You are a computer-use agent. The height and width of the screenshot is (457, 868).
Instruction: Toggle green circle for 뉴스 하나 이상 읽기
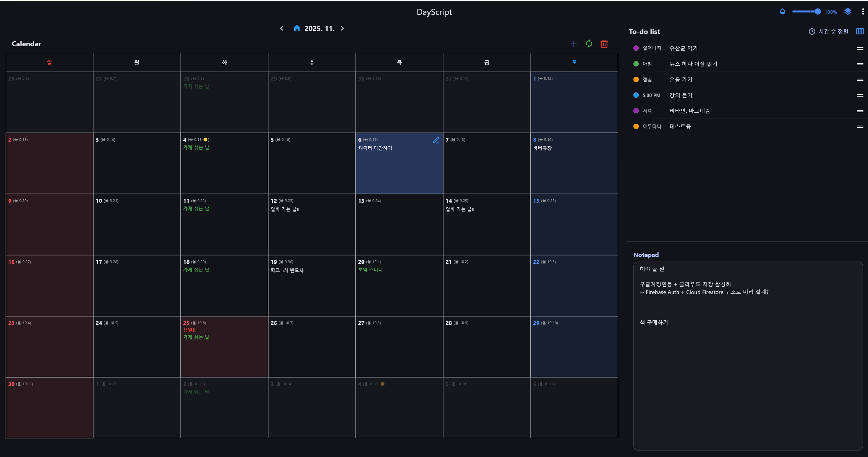[636, 64]
